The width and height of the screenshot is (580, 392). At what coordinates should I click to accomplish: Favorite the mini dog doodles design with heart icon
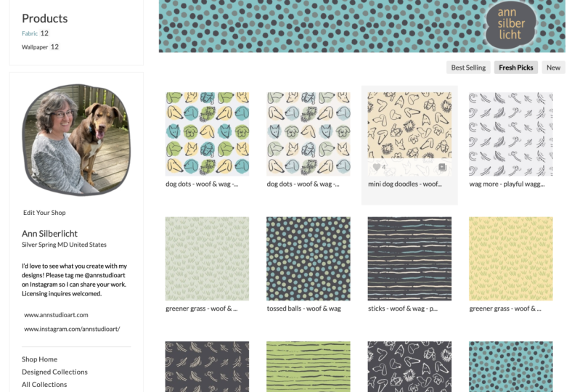[377, 167]
